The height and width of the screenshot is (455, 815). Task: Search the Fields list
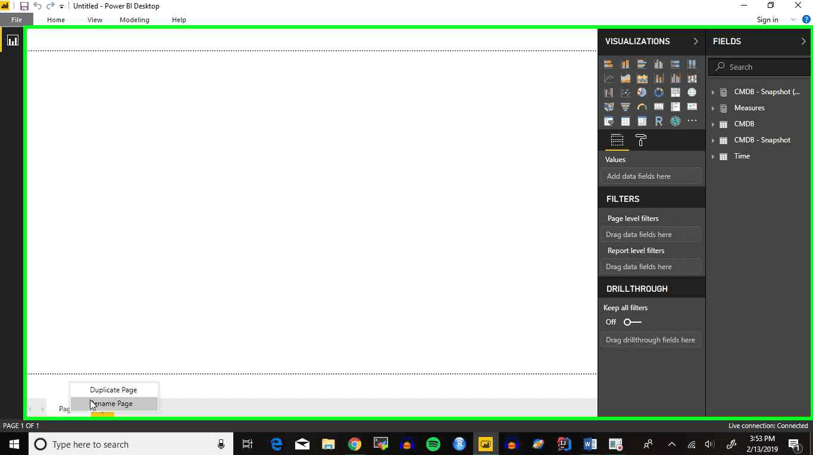(759, 67)
